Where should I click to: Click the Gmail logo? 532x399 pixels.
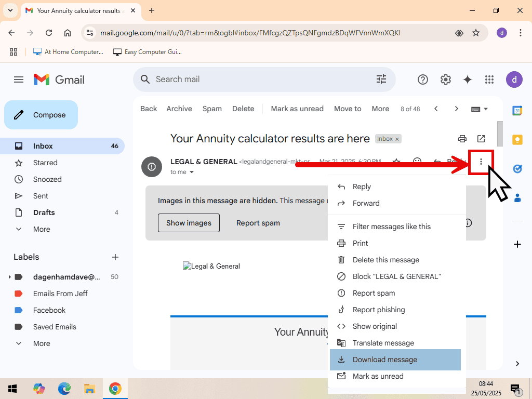(x=59, y=79)
